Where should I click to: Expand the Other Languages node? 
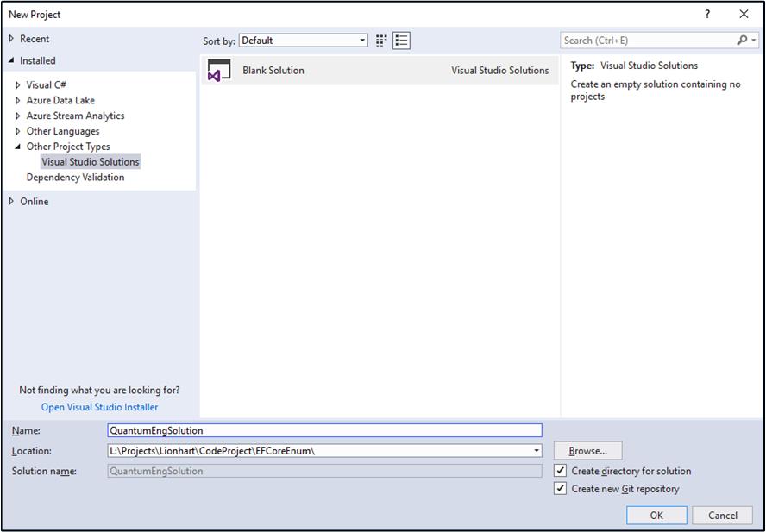pos(18,131)
